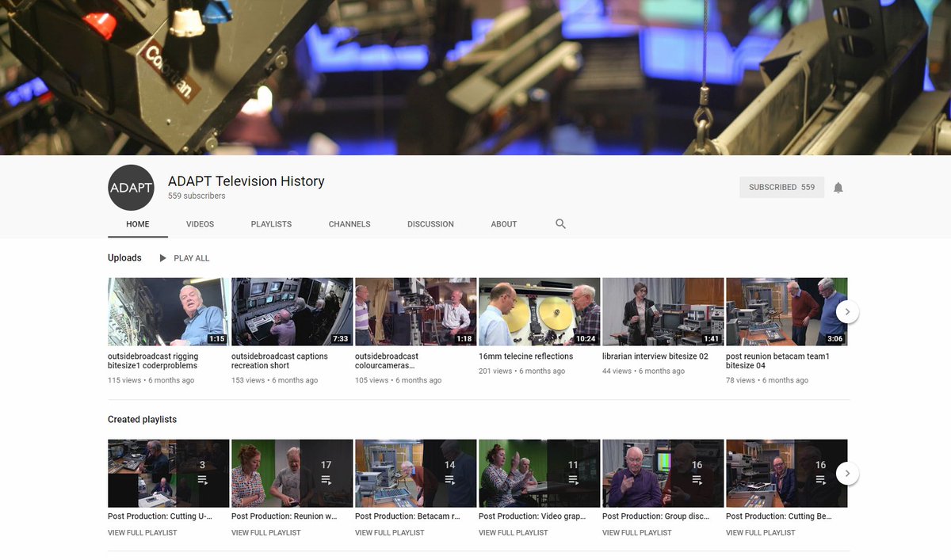Click playlist icon on Betacam r... thumbnail
The width and height of the screenshot is (951, 560).
[x=449, y=480]
